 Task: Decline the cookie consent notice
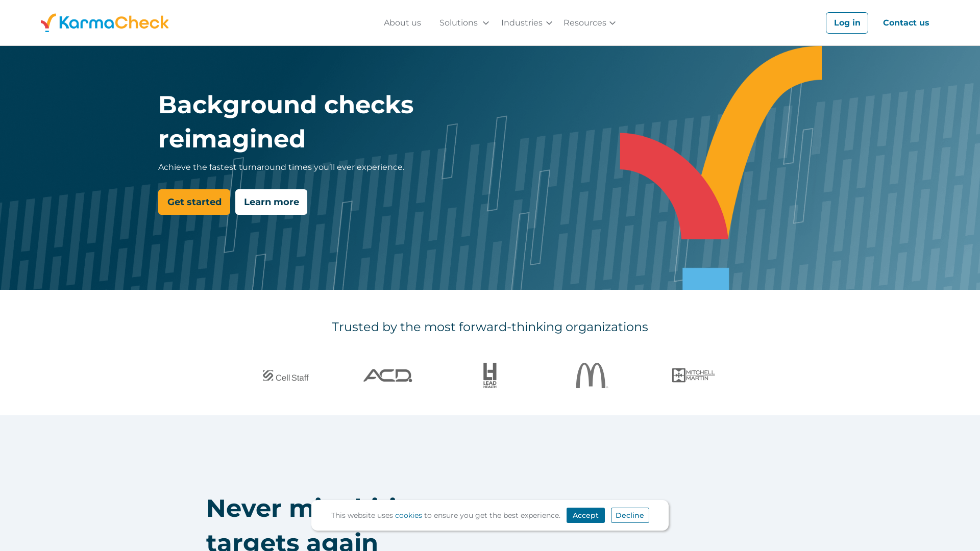(x=629, y=515)
